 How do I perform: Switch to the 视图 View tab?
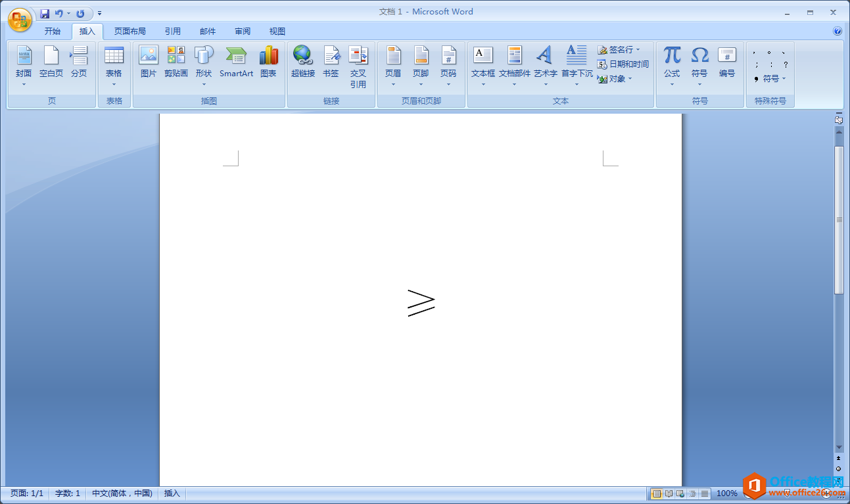click(277, 31)
